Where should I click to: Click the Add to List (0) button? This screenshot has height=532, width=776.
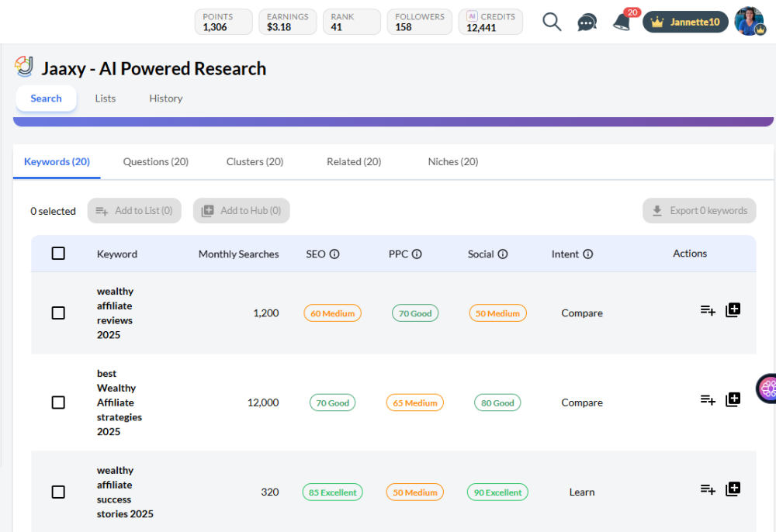(134, 211)
